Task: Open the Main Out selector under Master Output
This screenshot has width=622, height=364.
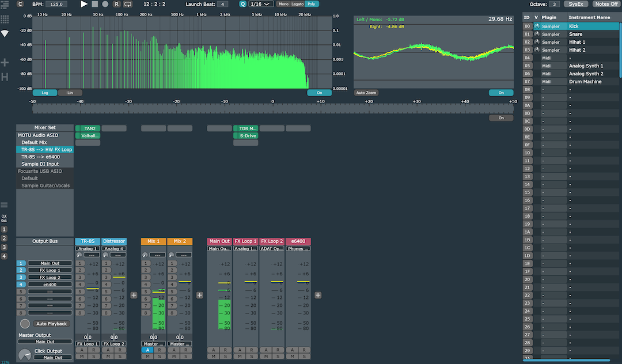Action: tap(44, 342)
